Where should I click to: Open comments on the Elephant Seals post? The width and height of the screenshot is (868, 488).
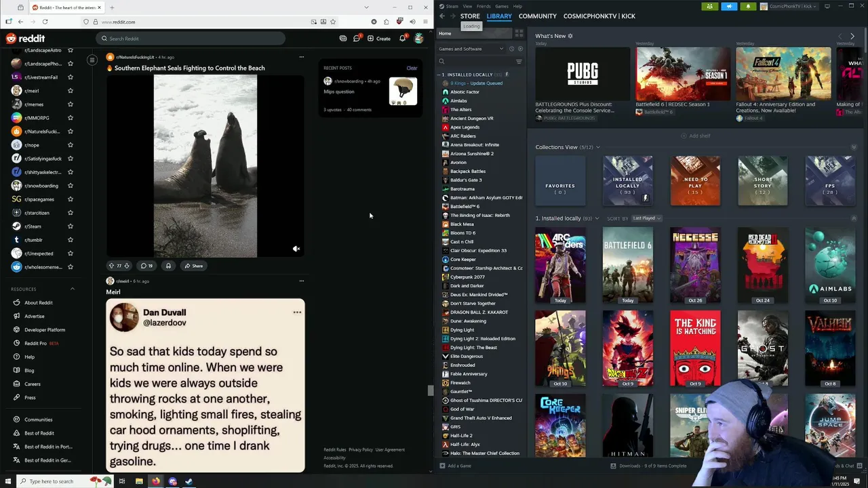click(146, 266)
